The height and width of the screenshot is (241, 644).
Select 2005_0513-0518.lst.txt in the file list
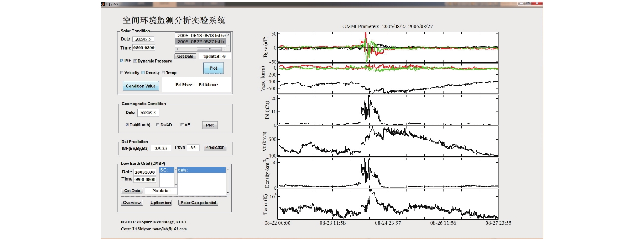pos(201,36)
